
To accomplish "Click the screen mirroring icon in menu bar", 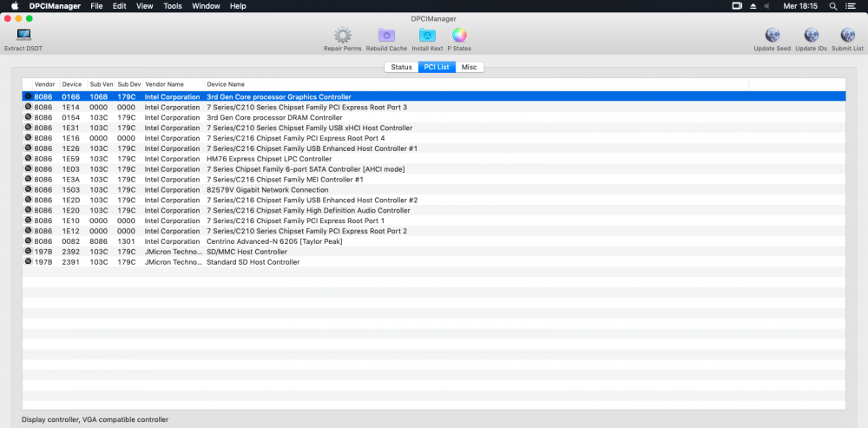I will tap(737, 6).
